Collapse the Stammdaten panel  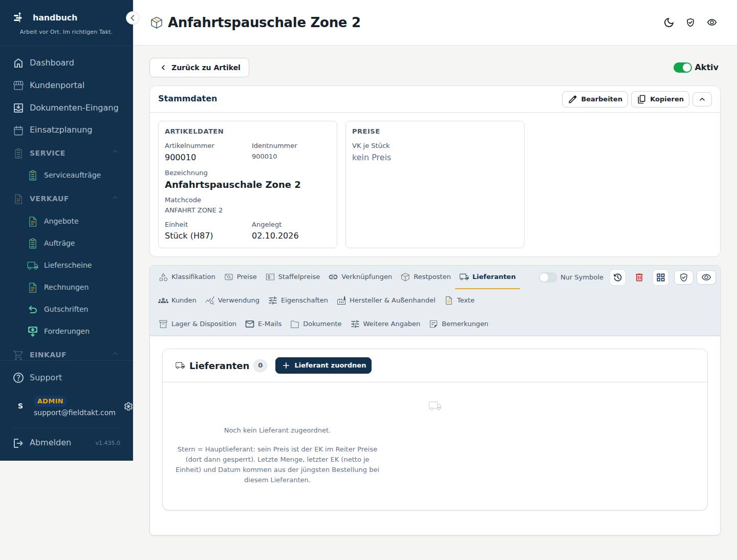(x=702, y=99)
